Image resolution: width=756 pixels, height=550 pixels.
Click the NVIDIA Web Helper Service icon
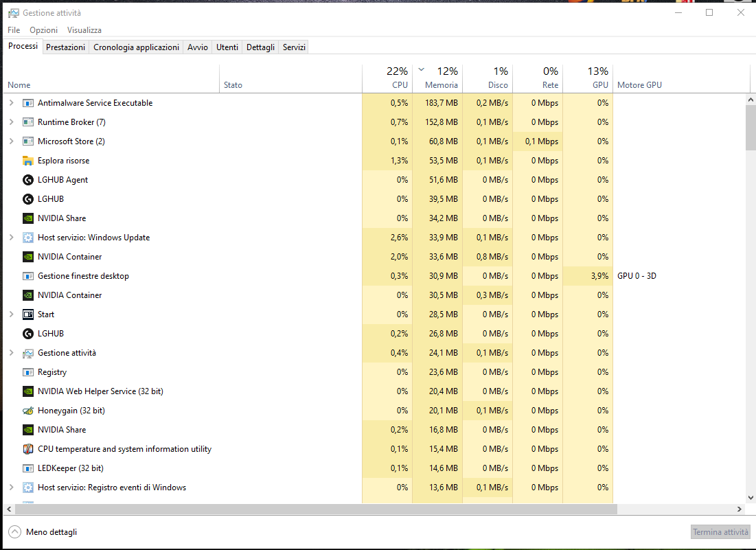coord(28,391)
